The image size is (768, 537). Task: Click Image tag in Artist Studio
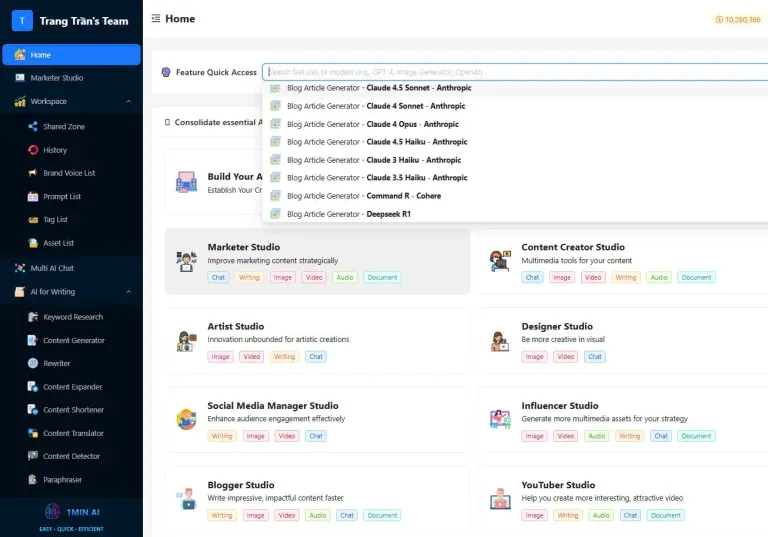220,357
